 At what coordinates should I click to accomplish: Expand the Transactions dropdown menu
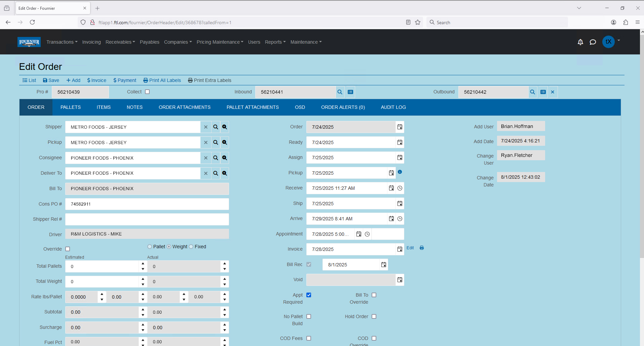(x=62, y=42)
